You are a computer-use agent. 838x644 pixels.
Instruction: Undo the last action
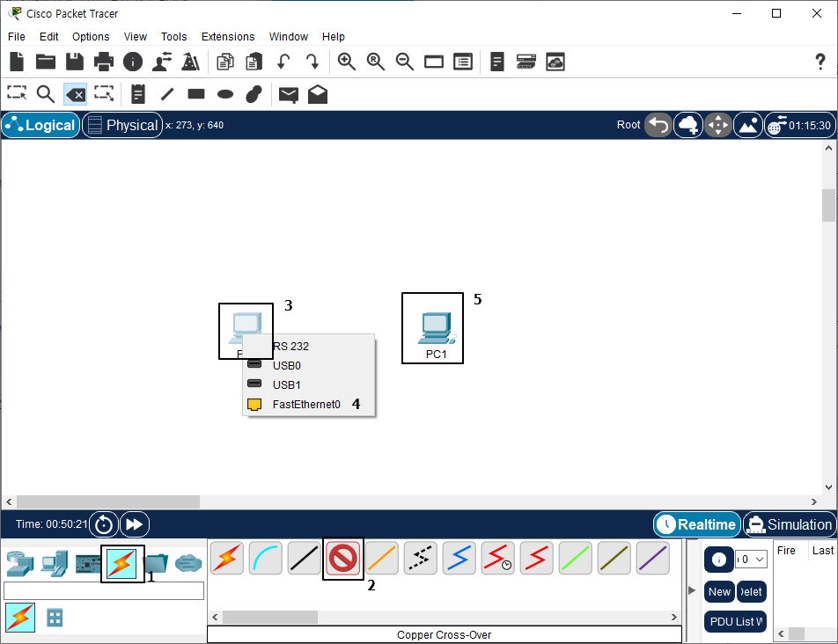pyautogui.click(x=283, y=62)
